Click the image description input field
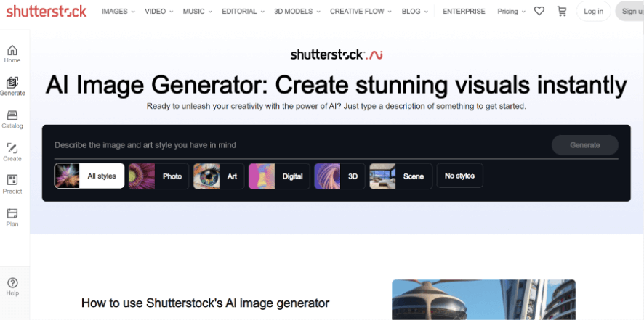The height and width of the screenshot is (323, 644). click(298, 145)
